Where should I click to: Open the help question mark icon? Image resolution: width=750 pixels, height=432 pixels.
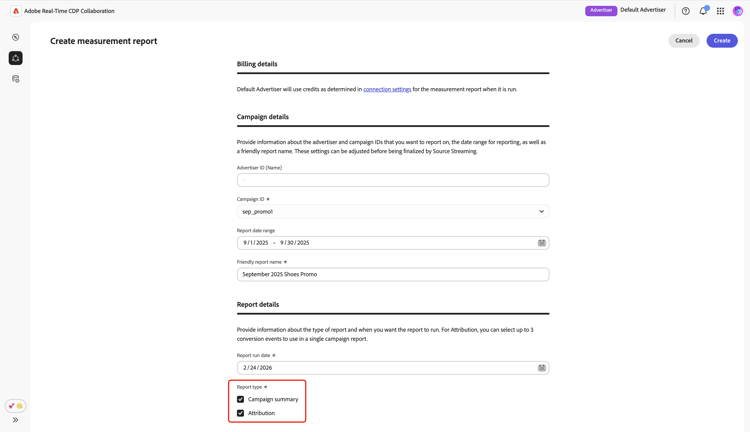point(685,11)
